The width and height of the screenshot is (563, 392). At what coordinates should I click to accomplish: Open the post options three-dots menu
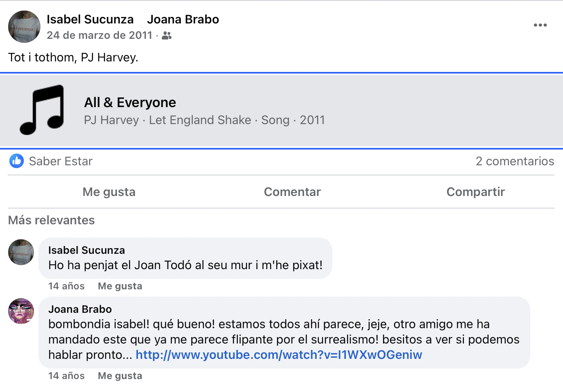(540, 25)
